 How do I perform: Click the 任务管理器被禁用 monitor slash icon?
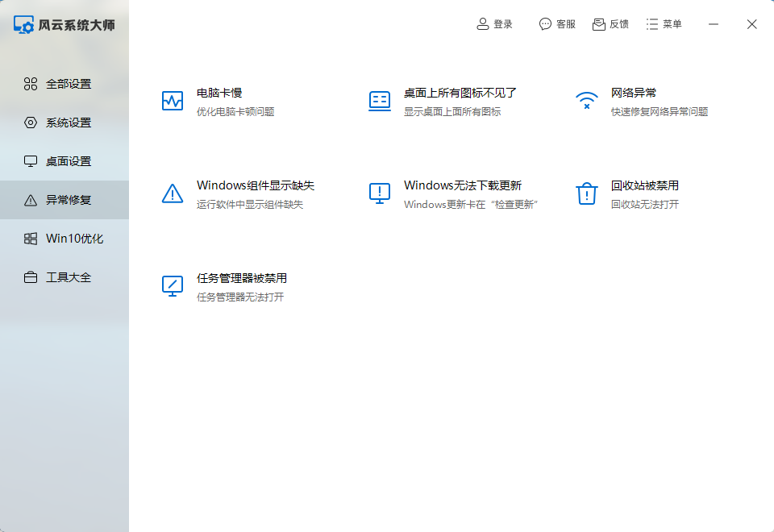click(173, 286)
